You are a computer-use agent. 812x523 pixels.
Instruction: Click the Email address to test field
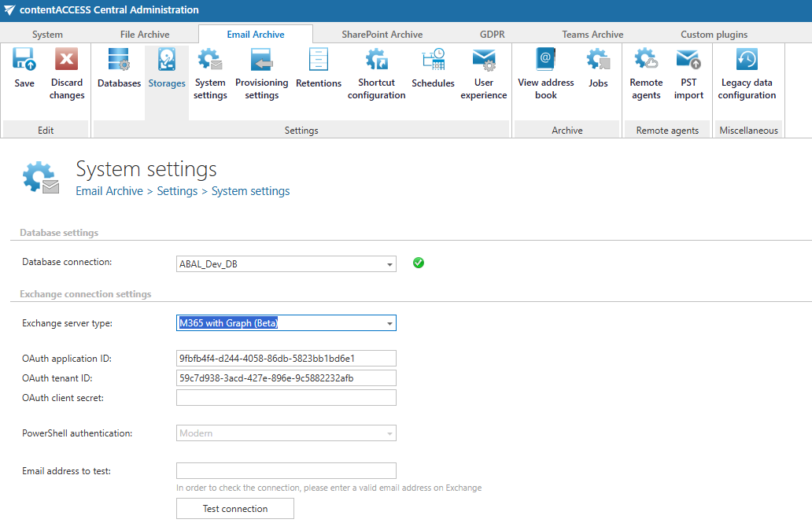(286, 470)
